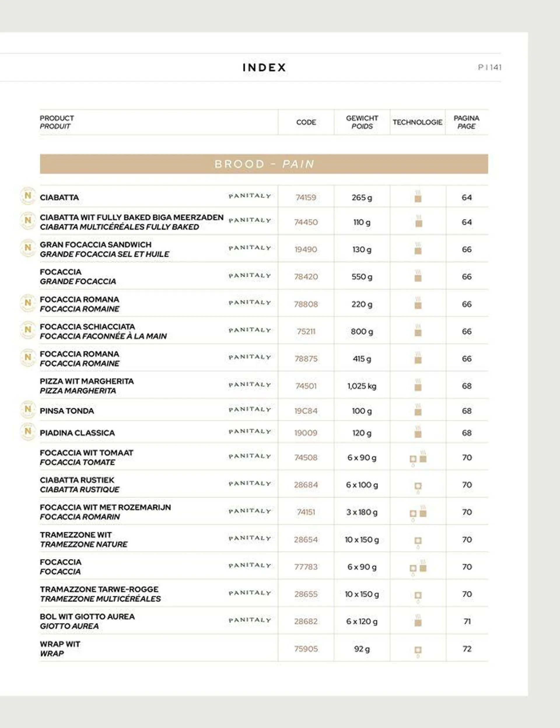This screenshot has width=560, height=728.
Task: Click the weight value 1,025 kg
Action: coord(362,386)
